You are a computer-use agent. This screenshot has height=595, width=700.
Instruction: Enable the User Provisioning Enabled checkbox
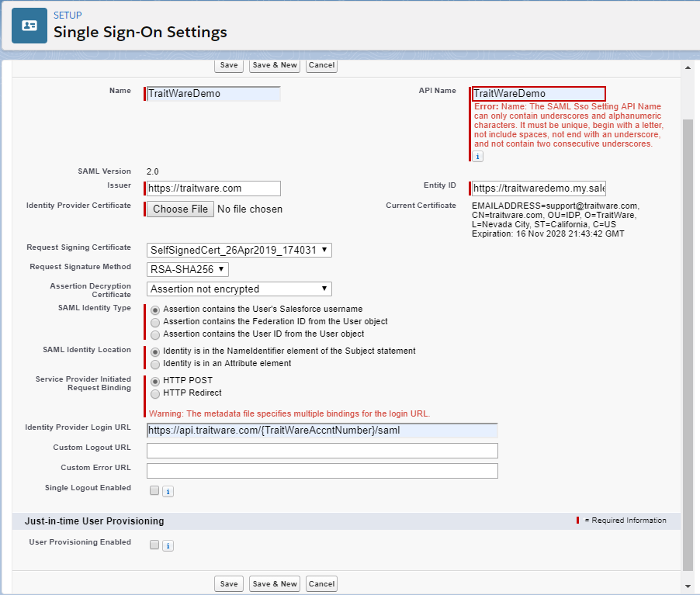point(154,545)
